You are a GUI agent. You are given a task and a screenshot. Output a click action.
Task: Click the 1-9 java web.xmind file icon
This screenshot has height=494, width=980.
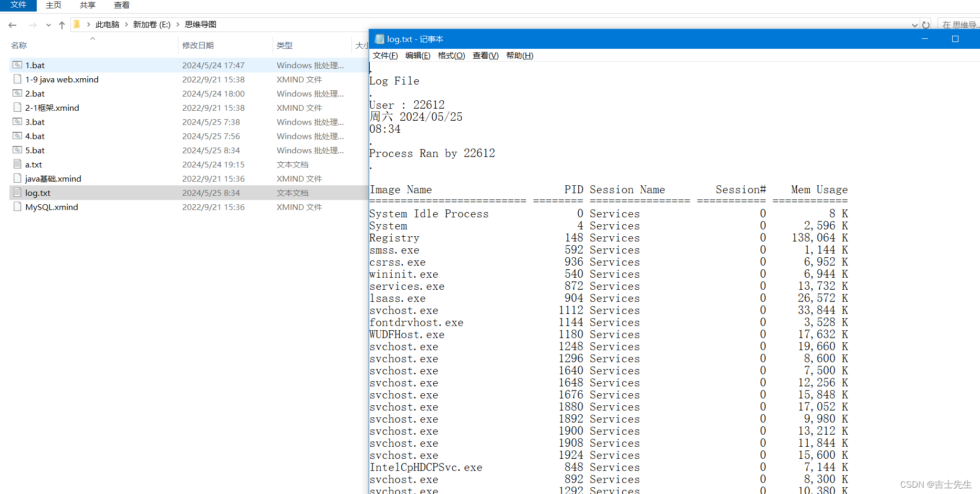[x=17, y=79]
